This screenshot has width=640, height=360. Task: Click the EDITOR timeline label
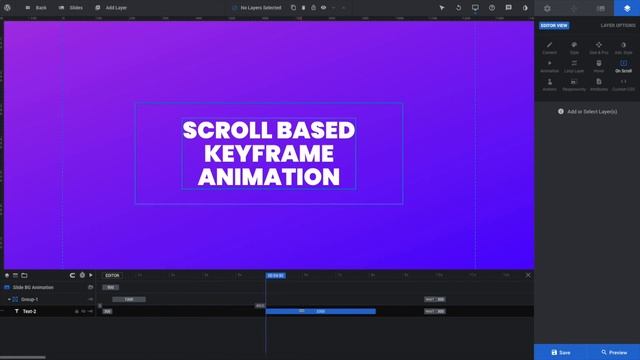[x=112, y=276]
